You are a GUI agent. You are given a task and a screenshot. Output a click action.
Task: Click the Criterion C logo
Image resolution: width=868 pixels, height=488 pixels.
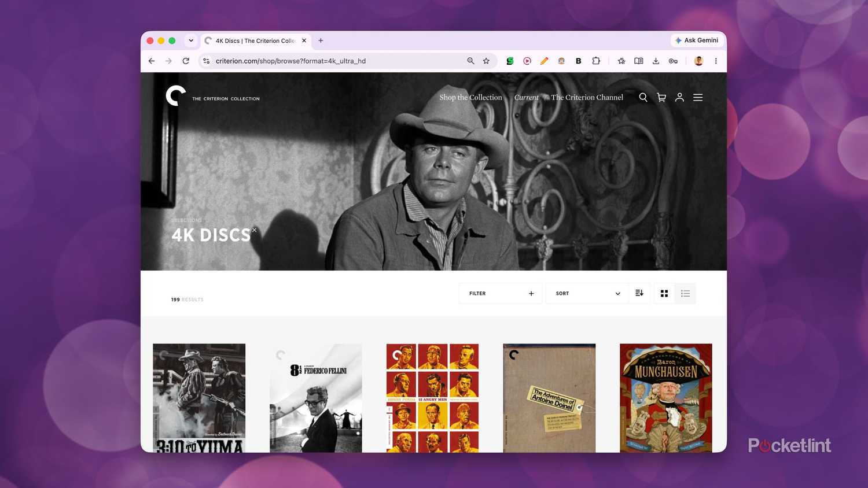point(176,96)
